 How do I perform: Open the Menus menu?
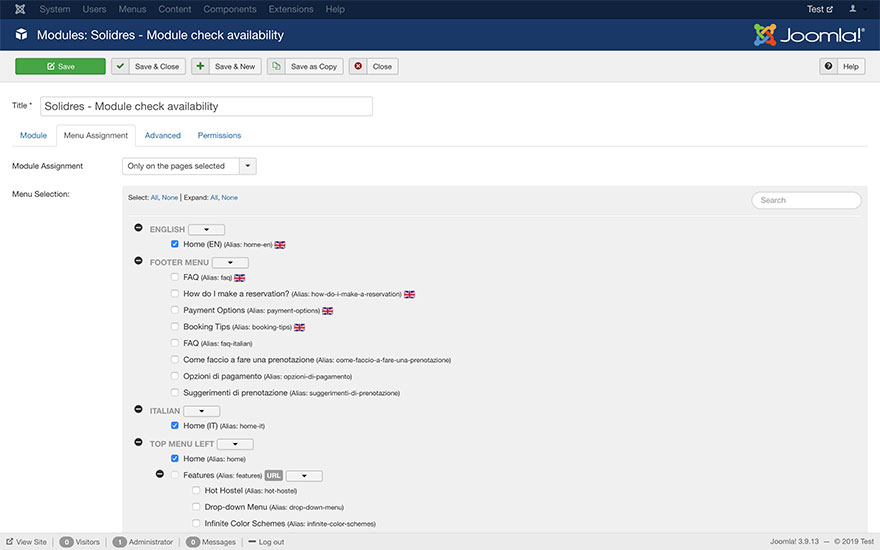[132, 9]
